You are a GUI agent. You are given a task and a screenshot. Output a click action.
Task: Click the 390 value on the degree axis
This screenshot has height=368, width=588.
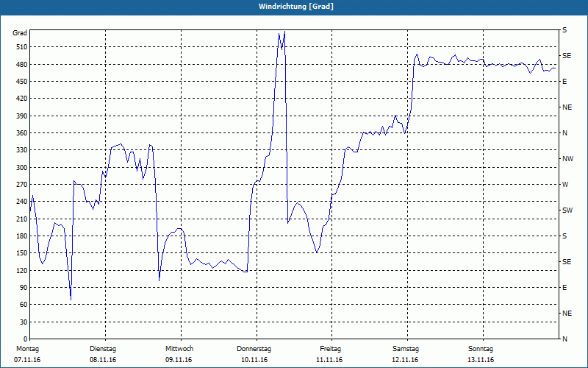(x=22, y=116)
